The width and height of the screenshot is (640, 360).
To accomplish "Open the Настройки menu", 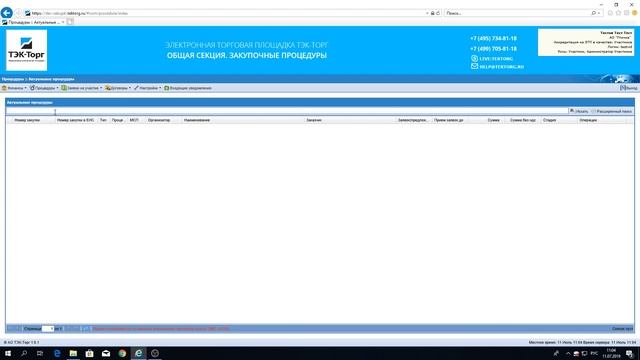I will click(x=148, y=88).
